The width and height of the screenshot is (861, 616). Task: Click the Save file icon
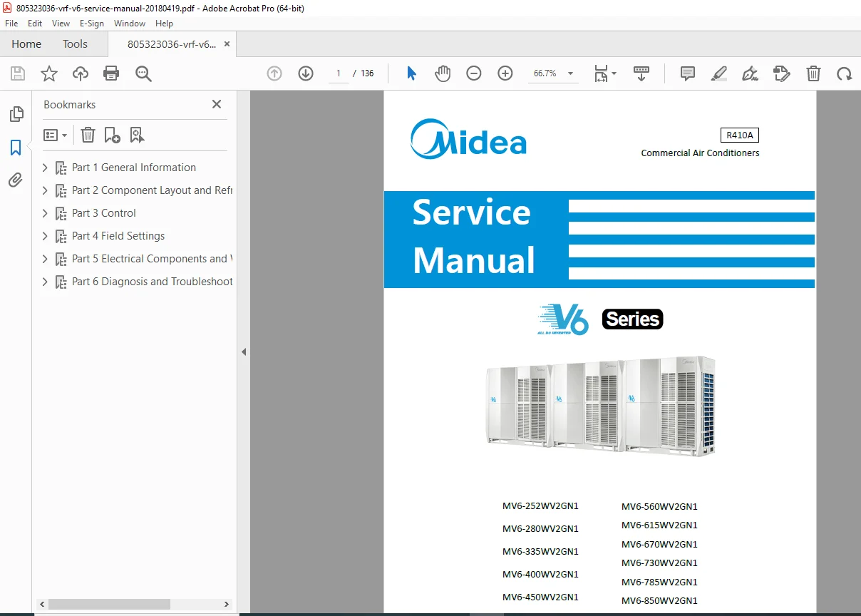tap(18, 73)
